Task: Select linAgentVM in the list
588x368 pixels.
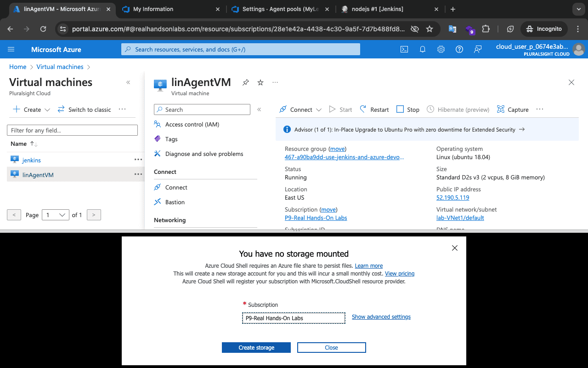Action: tap(38, 175)
